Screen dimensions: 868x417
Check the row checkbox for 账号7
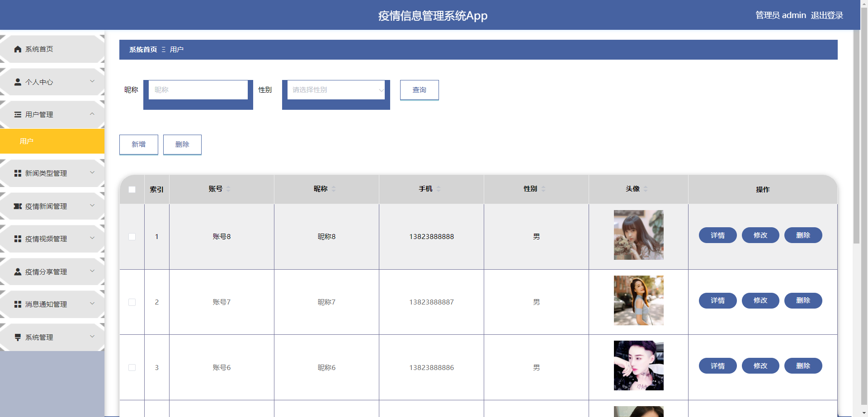pos(132,302)
